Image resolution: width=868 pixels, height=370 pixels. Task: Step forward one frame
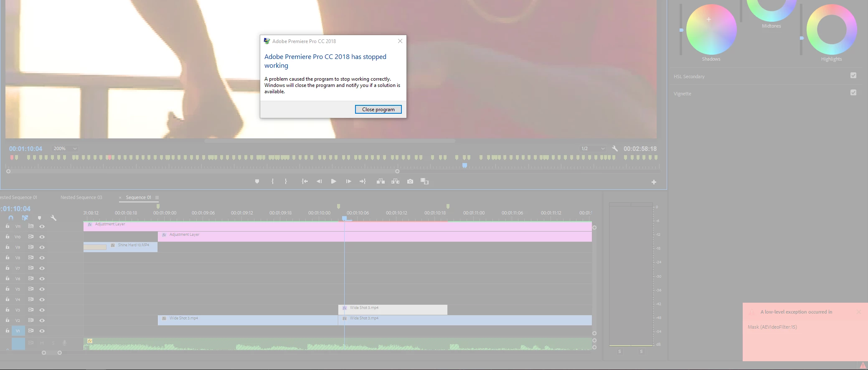[348, 181]
